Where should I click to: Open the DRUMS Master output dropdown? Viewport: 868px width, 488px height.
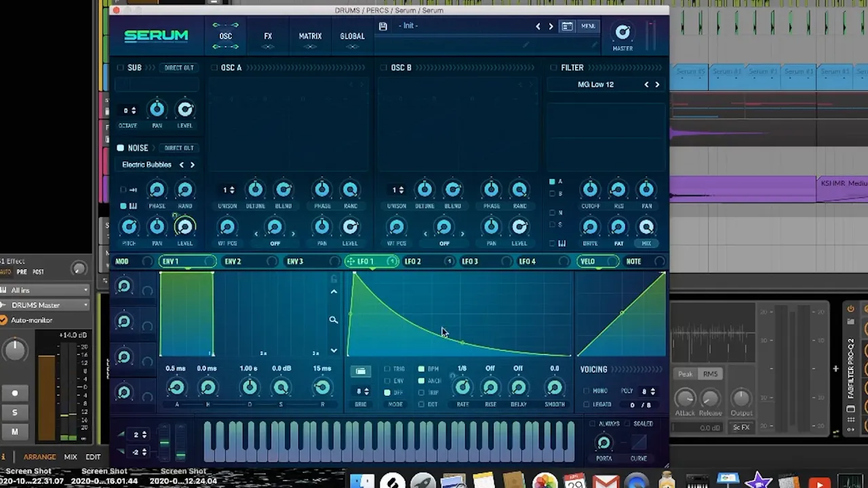[x=45, y=305]
